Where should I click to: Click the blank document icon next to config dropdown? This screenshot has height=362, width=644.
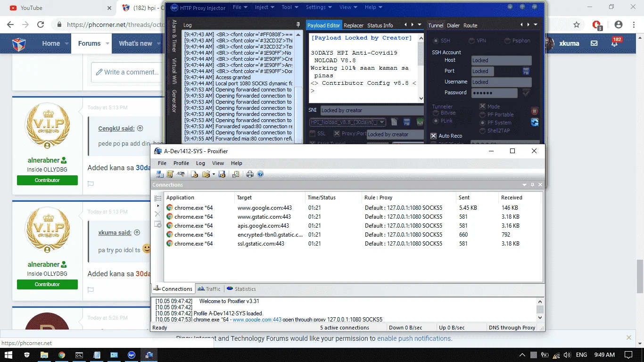coord(394,122)
